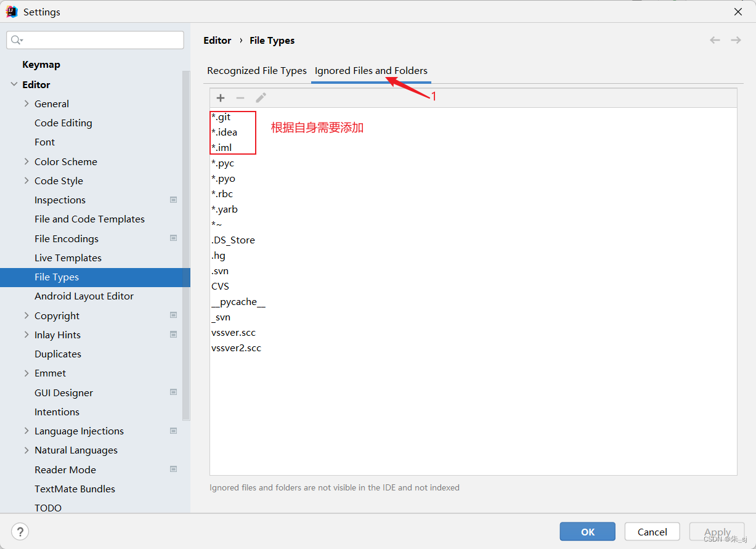Expand the Code Style node

click(x=25, y=181)
